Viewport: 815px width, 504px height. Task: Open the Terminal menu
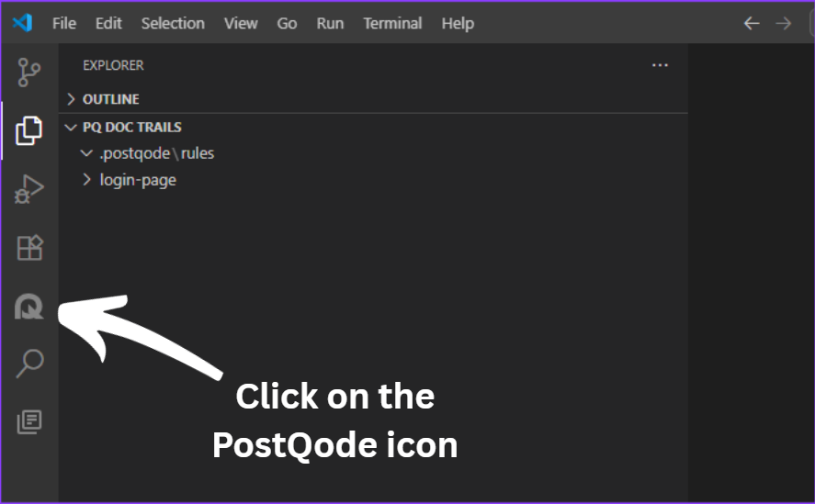392,23
